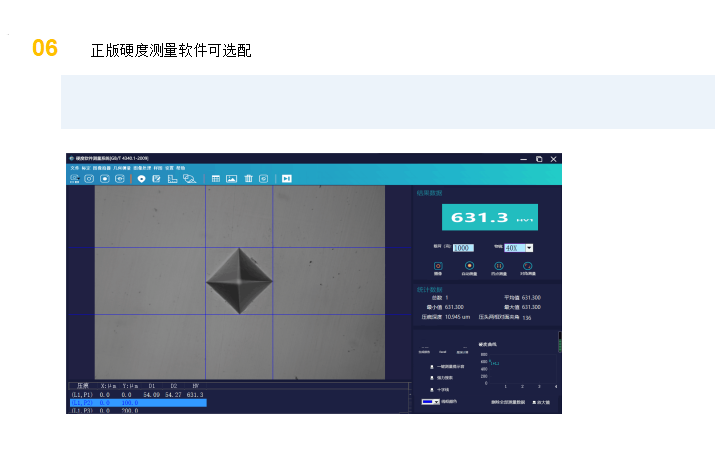Click the load force field showing 1000
The image size is (722, 449).
(x=463, y=248)
